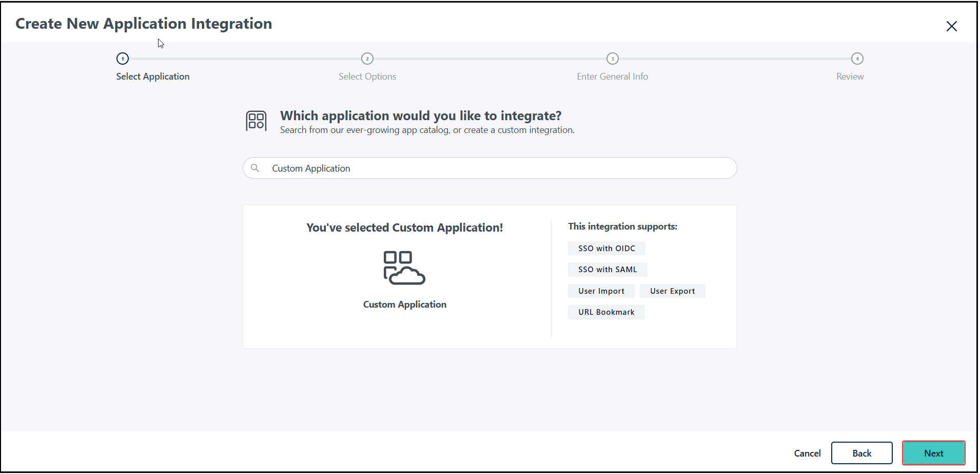
Task: Open the Review step label
Action: [x=850, y=77]
